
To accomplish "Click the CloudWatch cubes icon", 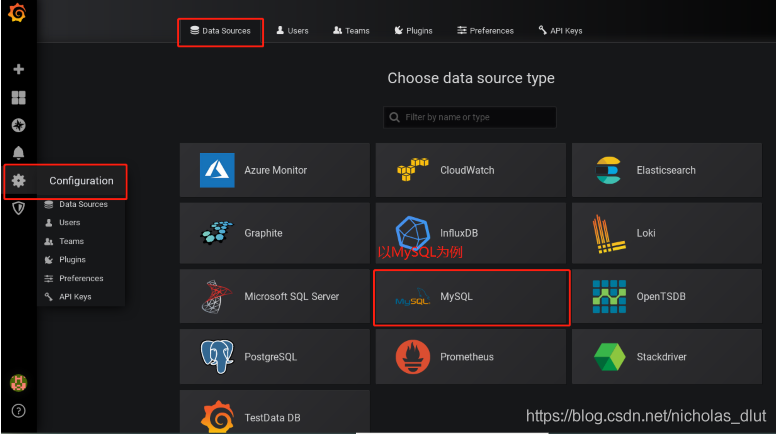I will coord(412,169).
